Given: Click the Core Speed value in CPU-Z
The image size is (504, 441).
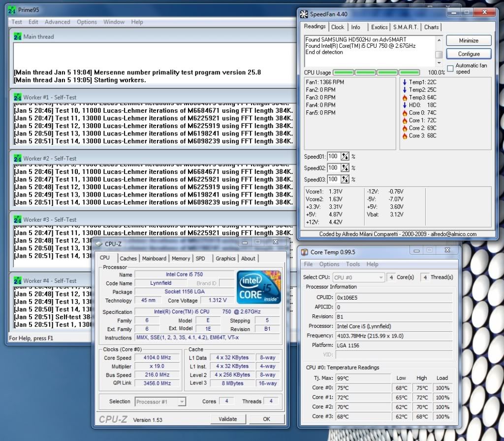Looking at the screenshot, I should (x=157, y=358).
